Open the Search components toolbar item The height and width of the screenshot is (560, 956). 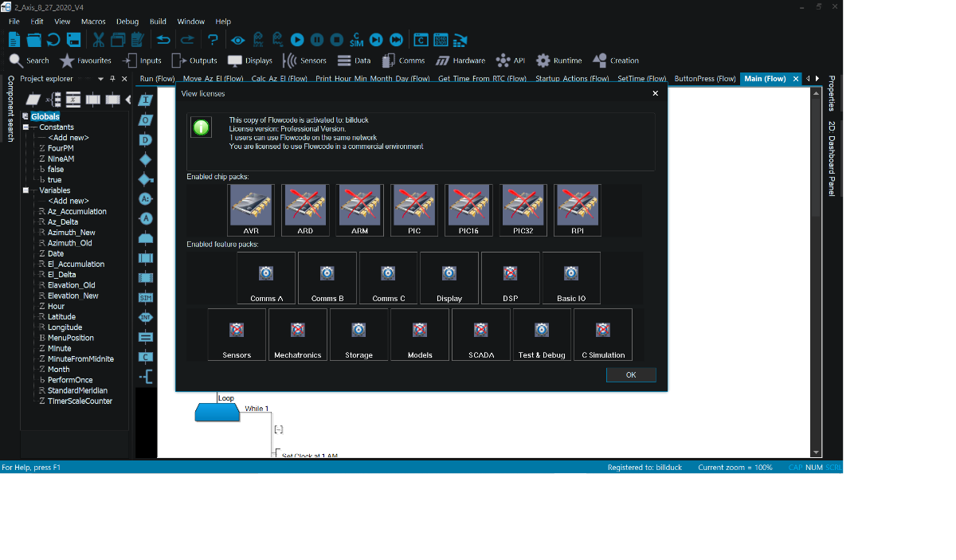tap(29, 61)
